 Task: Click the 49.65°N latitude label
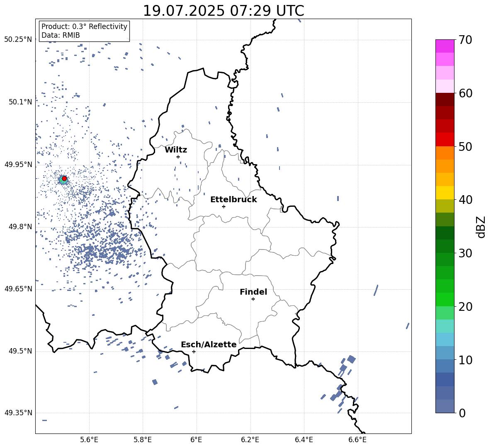[x=18, y=288]
